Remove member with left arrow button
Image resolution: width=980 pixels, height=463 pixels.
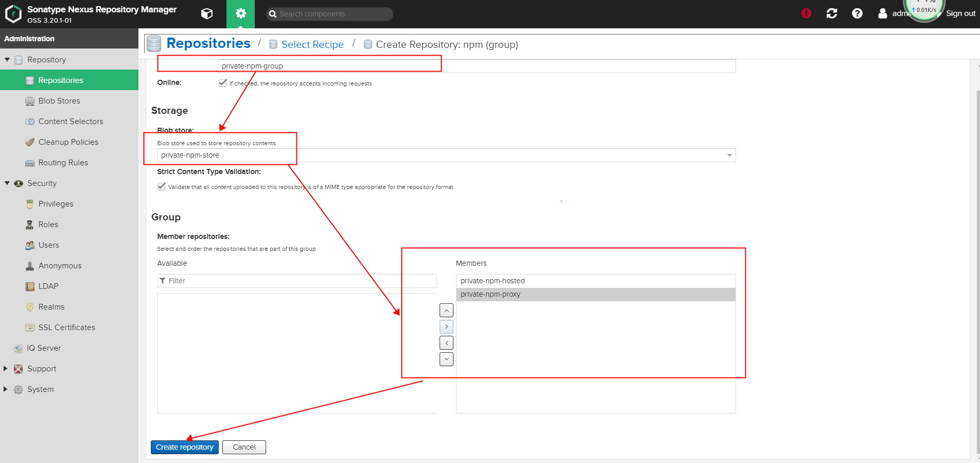[x=446, y=342]
